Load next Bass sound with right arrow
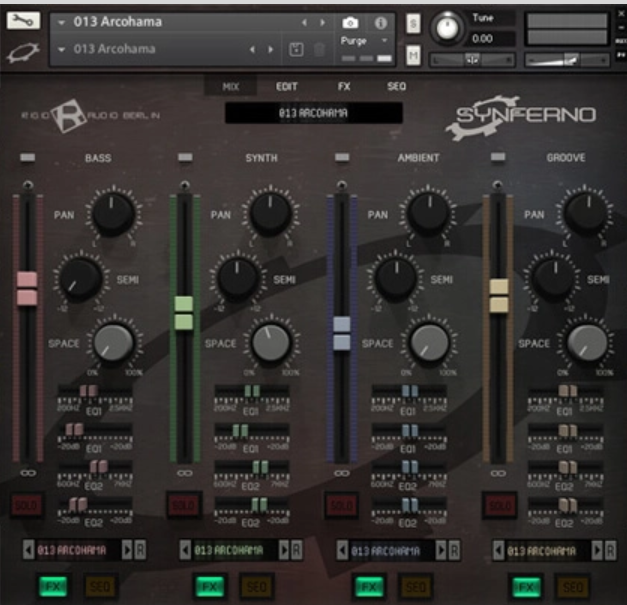627x605 pixels. coord(127,550)
